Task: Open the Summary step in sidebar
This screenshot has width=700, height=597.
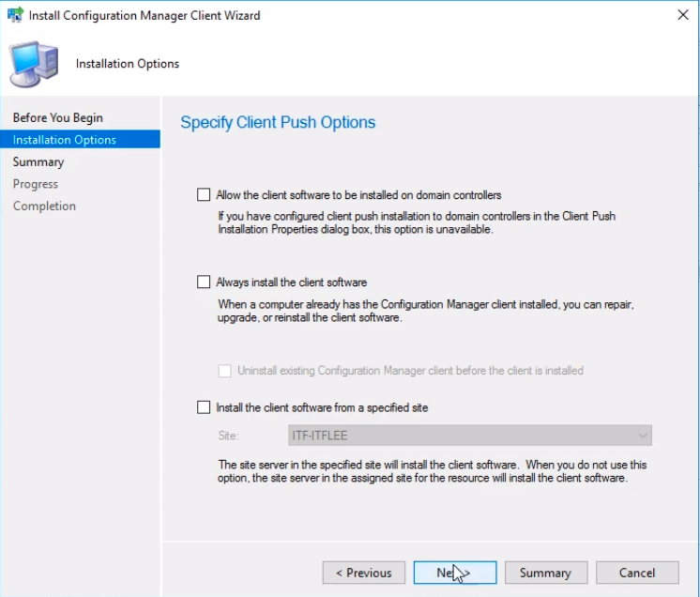Action: pos(38,161)
